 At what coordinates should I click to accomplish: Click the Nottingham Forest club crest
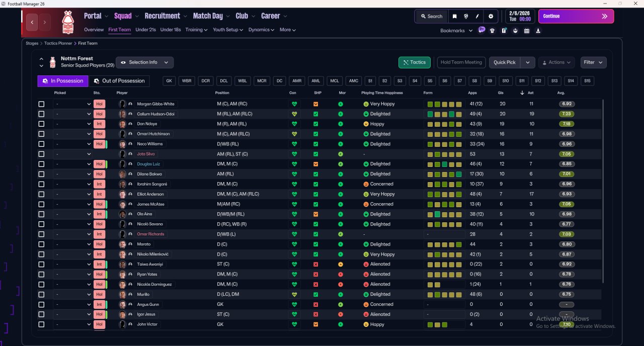[x=67, y=23]
